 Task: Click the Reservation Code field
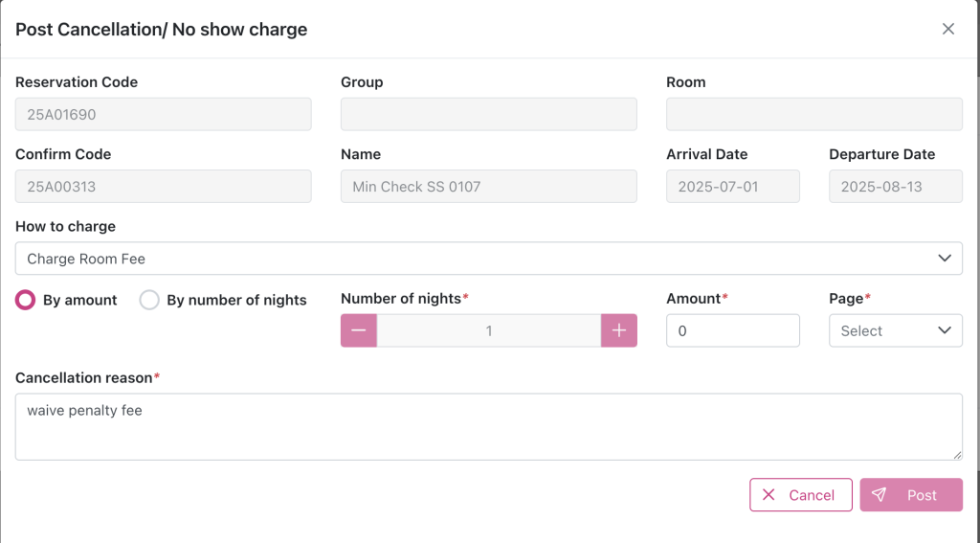[x=163, y=114]
